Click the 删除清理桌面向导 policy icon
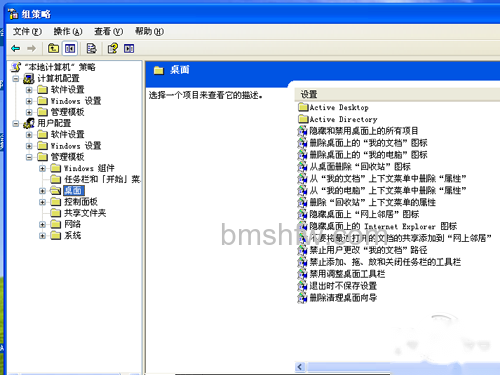 [x=302, y=298]
